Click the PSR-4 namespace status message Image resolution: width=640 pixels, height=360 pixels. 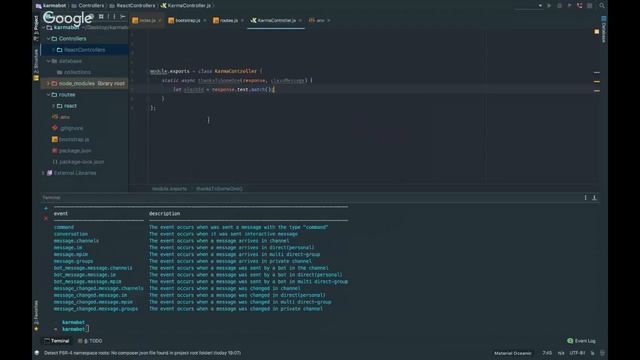pos(142,353)
